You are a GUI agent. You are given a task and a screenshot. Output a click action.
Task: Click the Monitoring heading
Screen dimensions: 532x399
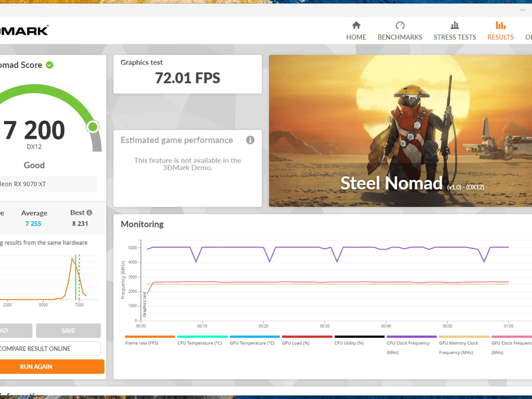142,224
